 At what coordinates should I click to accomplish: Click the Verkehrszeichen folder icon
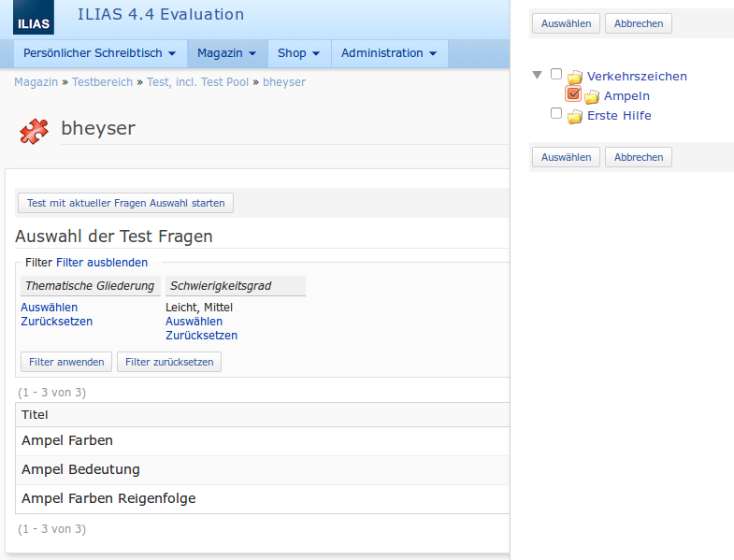pyautogui.click(x=575, y=77)
